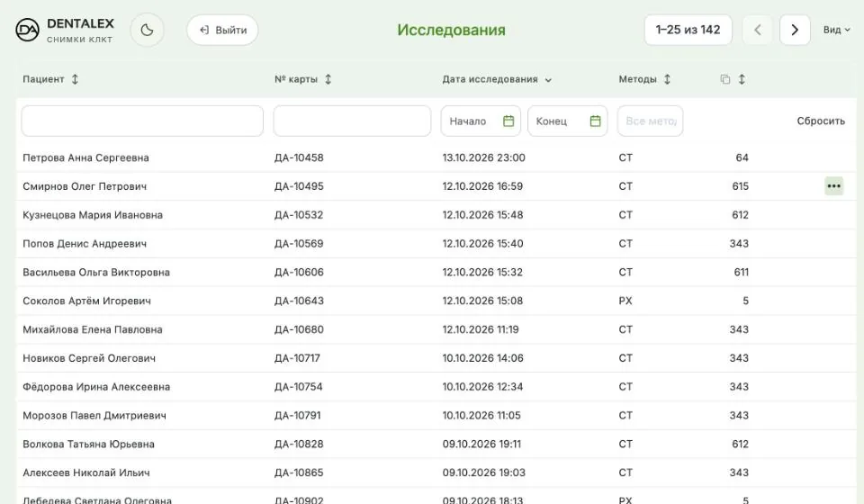Click the date 10.10.2026 14:06
864x504 pixels.
pos(482,358)
